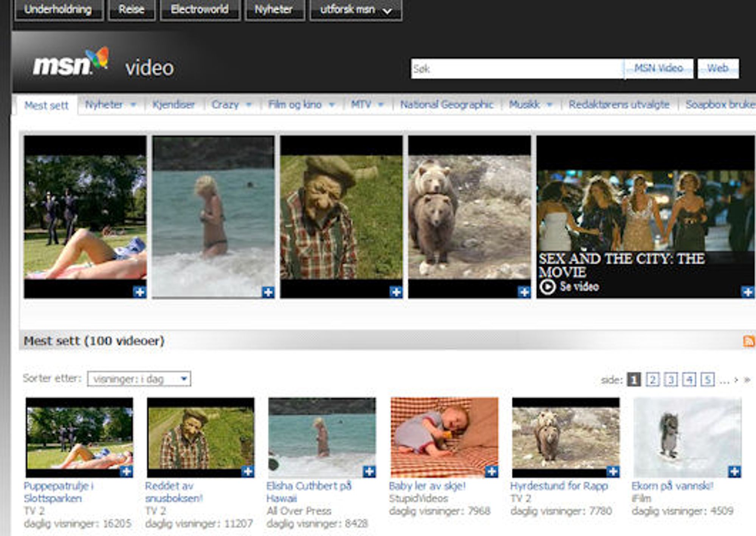Expand the Musikk category dropdown arrow
The image size is (756, 536).
(549, 105)
